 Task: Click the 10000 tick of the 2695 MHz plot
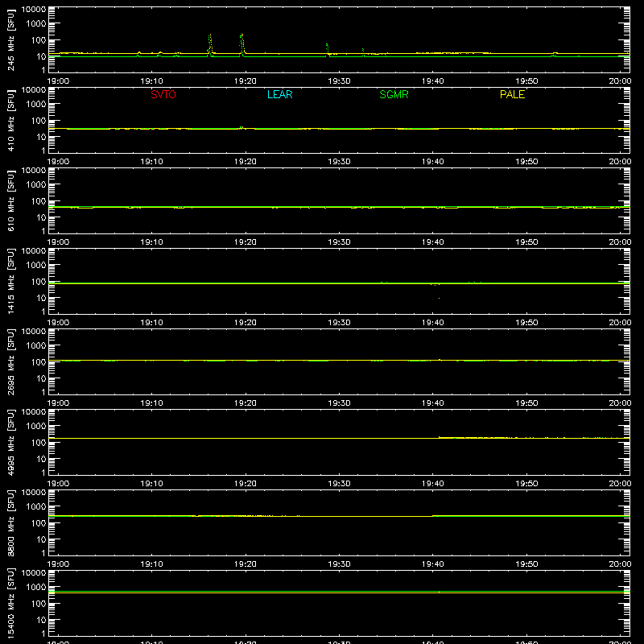pyautogui.click(x=34, y=332)
